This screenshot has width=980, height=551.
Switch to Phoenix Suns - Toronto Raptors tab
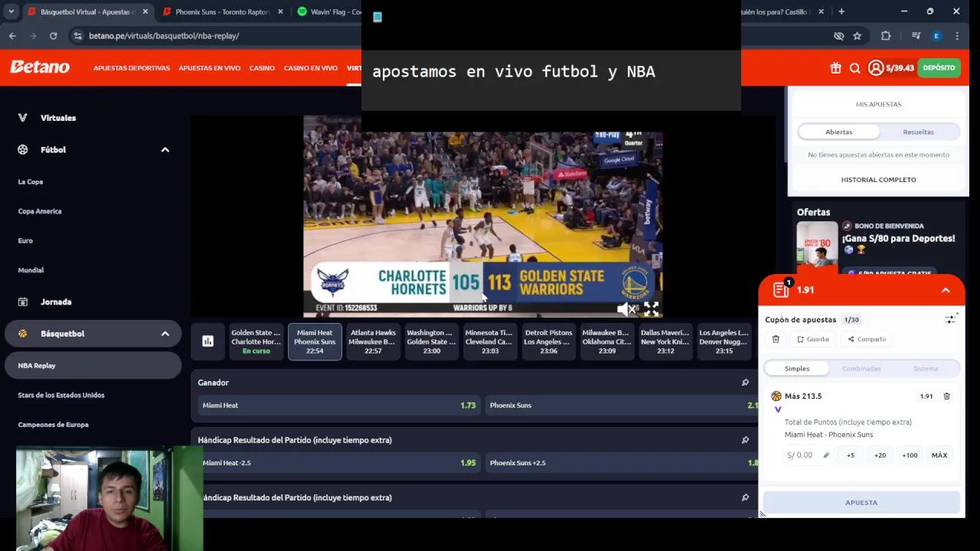222,11
